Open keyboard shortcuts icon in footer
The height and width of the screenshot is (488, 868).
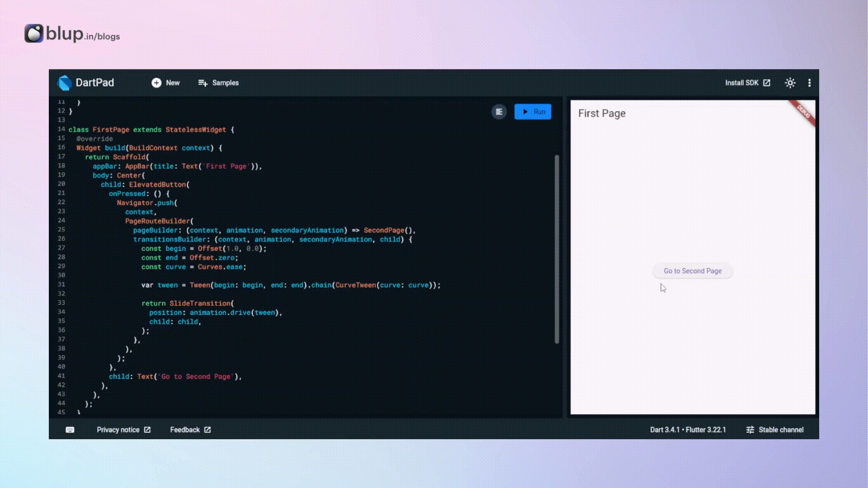click(70, 430)
